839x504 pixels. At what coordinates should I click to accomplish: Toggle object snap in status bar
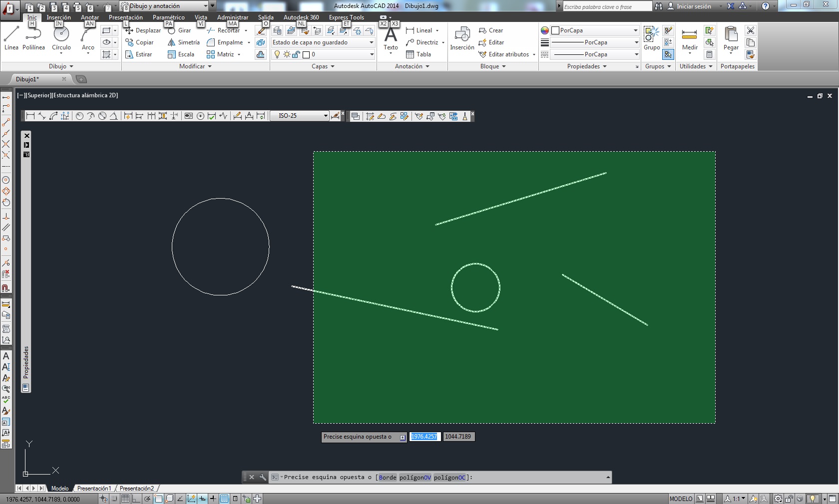(x=159, y=499)
